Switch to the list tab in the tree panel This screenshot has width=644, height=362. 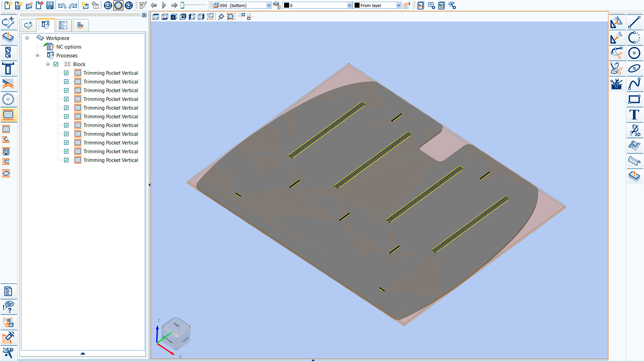click(x=62, y=25)
